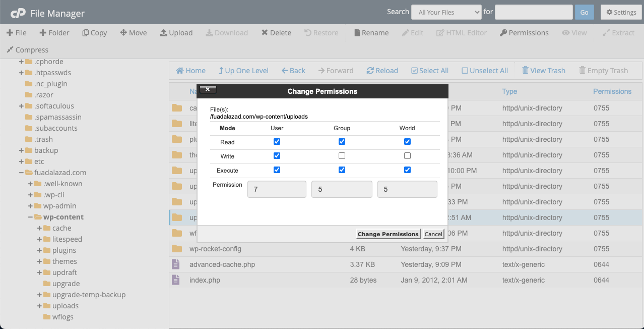Click the Go search button
The image size is (644, 329).
(584, 12)
